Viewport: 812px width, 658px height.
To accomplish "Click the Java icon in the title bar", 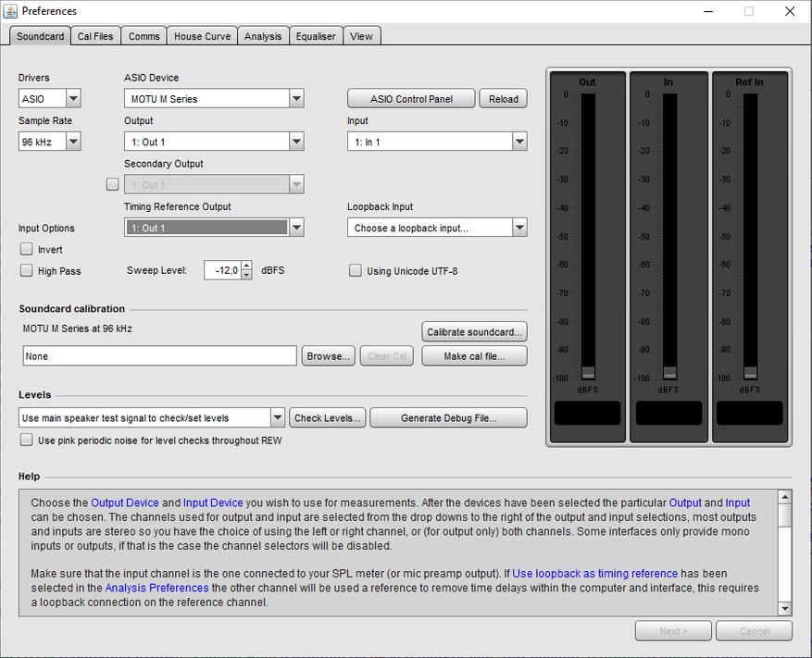I will pos(10,11).
